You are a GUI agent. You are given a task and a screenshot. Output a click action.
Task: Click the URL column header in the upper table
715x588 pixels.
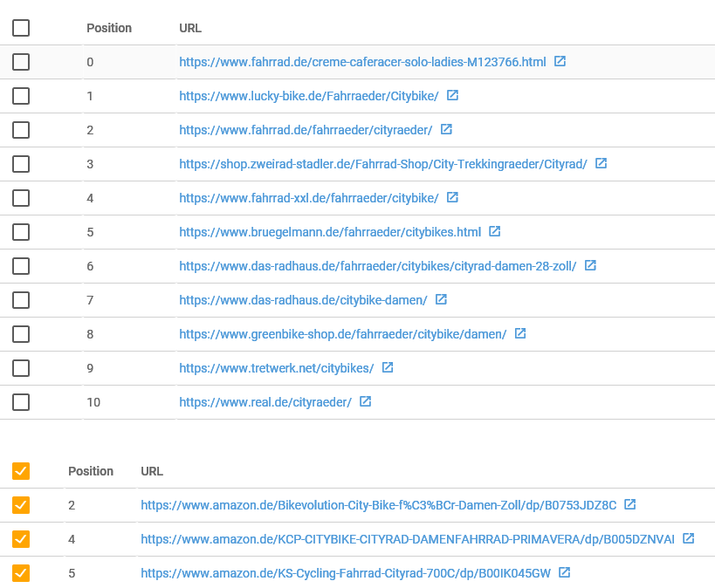pyautogui.click(x=190, y=28)
